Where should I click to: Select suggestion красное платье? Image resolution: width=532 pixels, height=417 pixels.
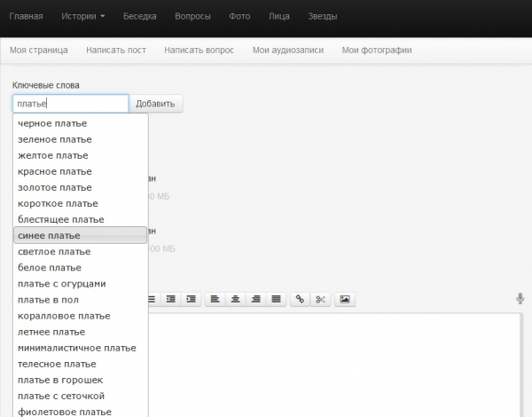(x=81, y=171)
